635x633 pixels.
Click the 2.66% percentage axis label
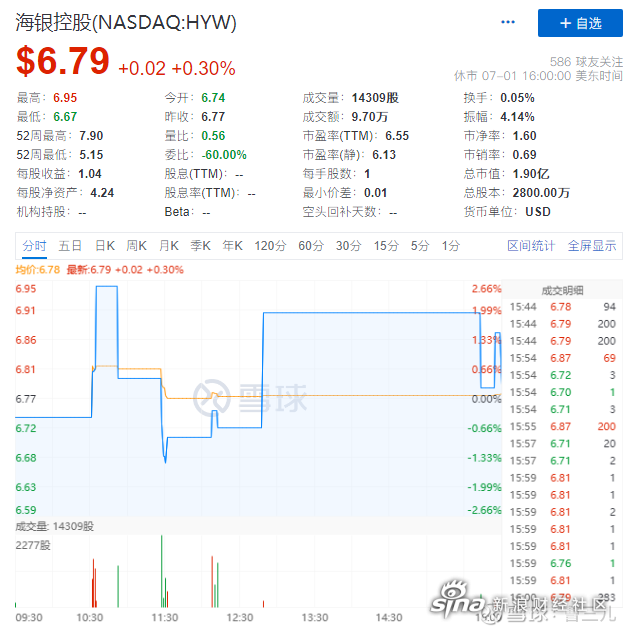(486, 289)
